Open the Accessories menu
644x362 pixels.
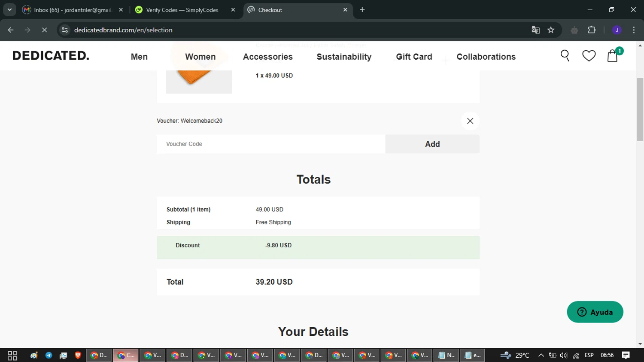point(268,57)
